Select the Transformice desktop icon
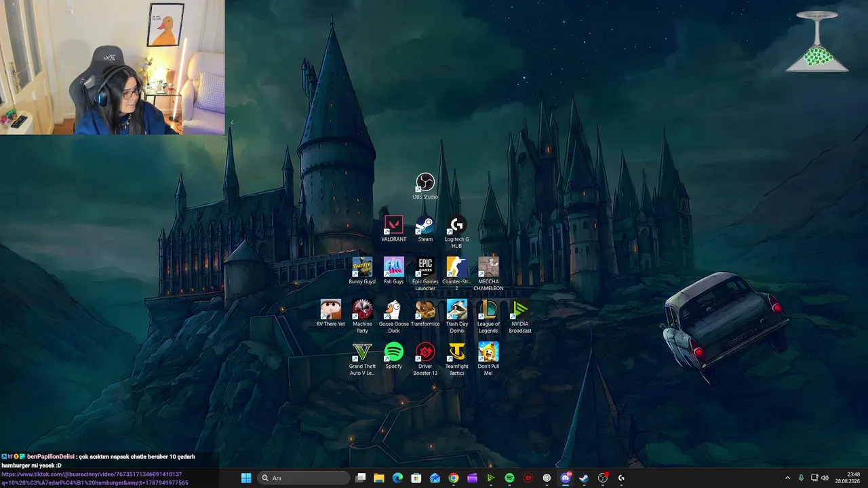The image size is (868, 488). 425,314
